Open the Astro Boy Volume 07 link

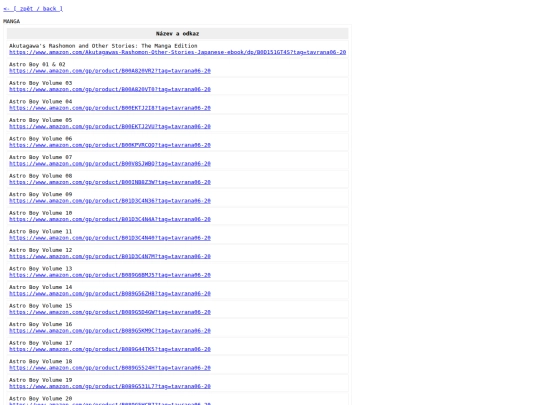click(110, 164)
